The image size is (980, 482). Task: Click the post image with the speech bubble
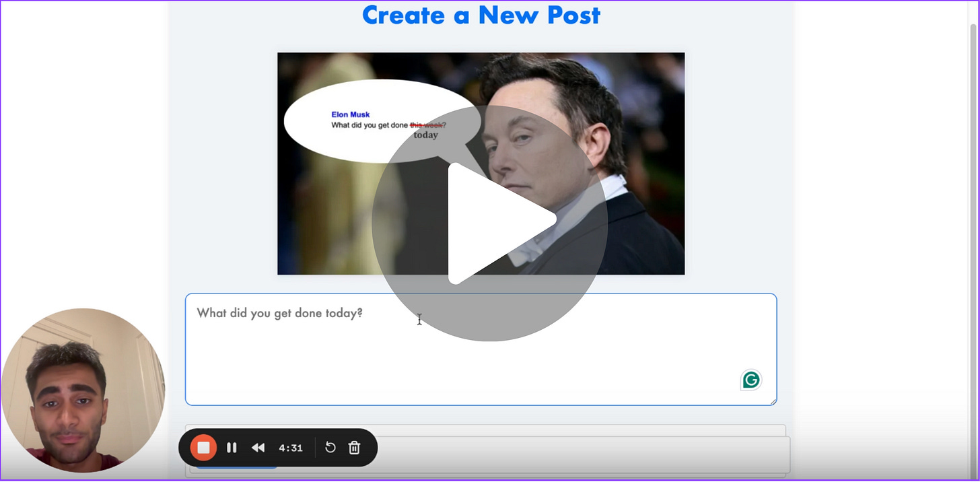(x=481, y=164)
